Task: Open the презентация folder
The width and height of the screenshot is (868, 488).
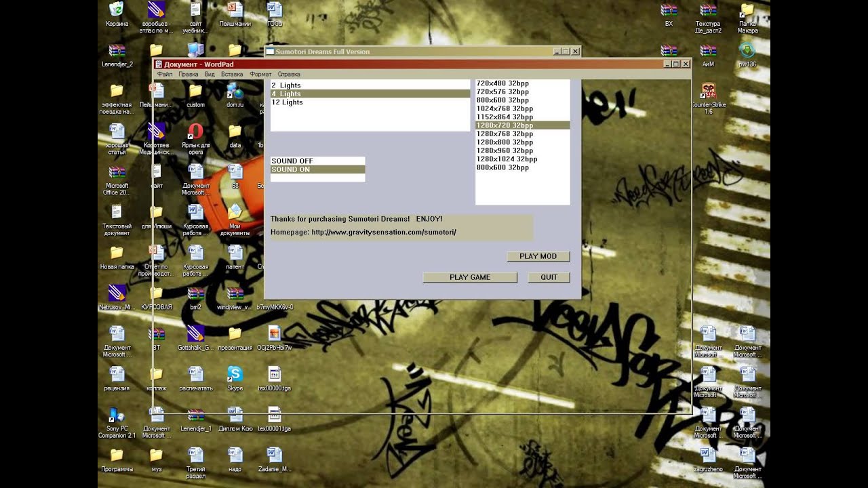Action: tap(235, 333)
